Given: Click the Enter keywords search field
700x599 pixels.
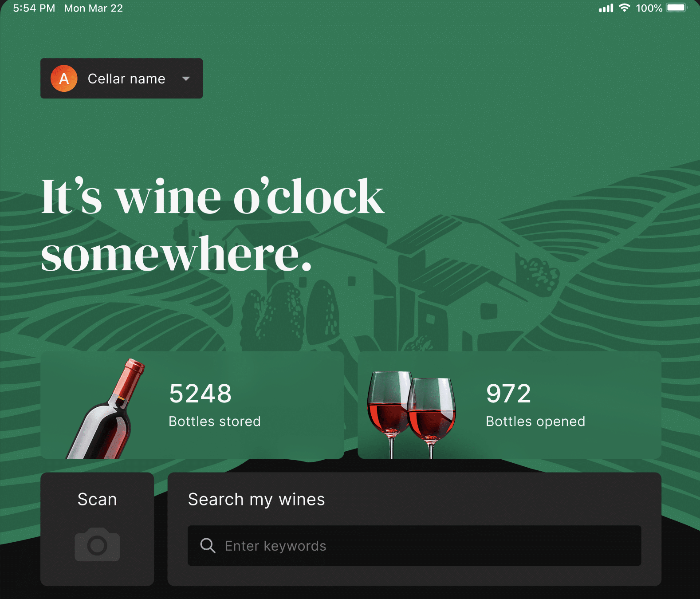Looking at the screenshot, I should pos(414,546).
